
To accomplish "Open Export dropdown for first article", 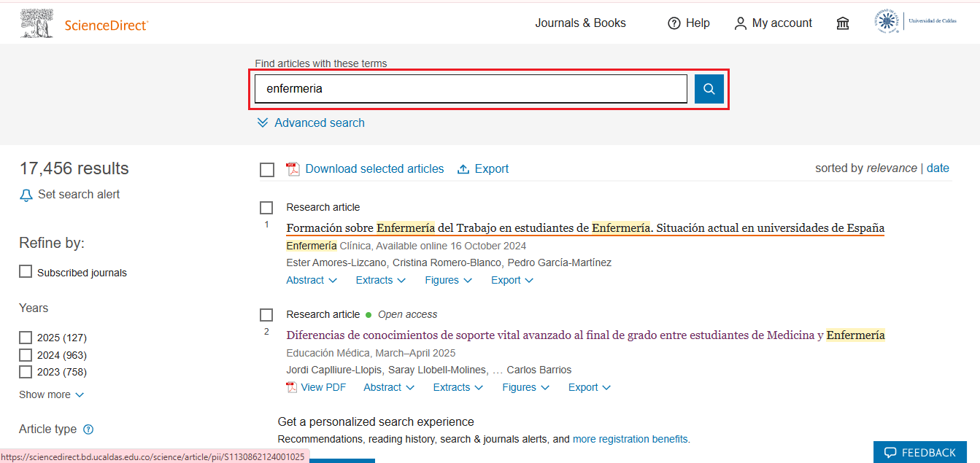I will [512, 280].
